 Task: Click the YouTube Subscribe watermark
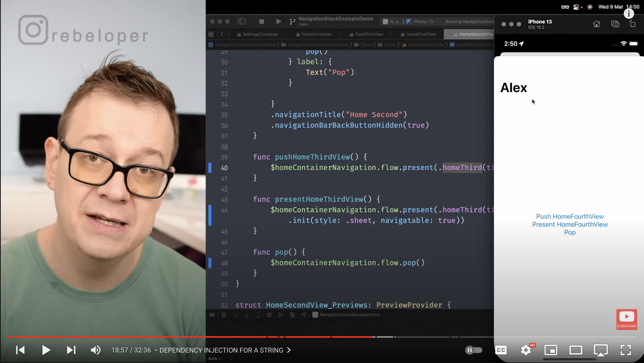(627, 319)
